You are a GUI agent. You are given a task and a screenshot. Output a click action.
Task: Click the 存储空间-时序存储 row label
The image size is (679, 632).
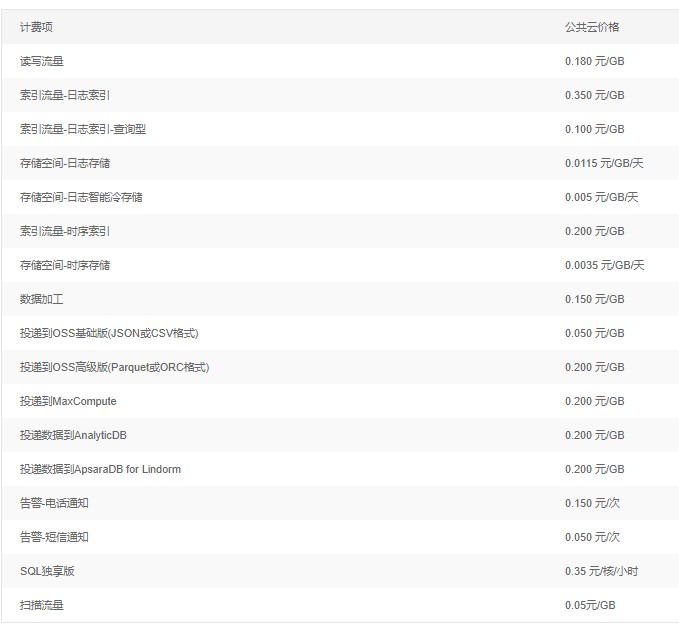[65, 265]
